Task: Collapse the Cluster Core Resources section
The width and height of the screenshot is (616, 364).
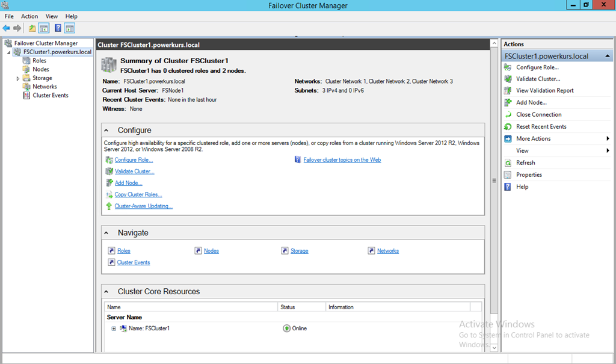Action: point(106,292)
